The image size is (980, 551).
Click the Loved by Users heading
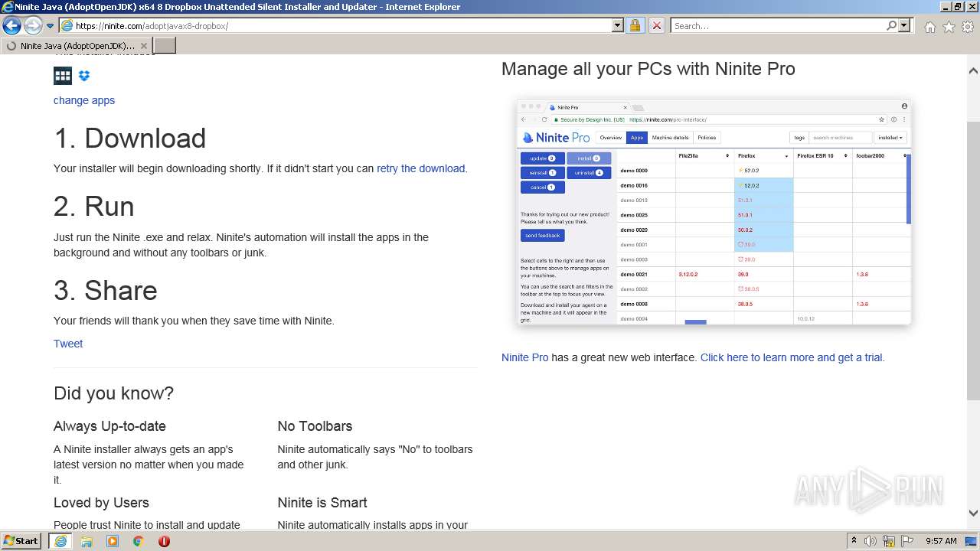click(101, 503)
